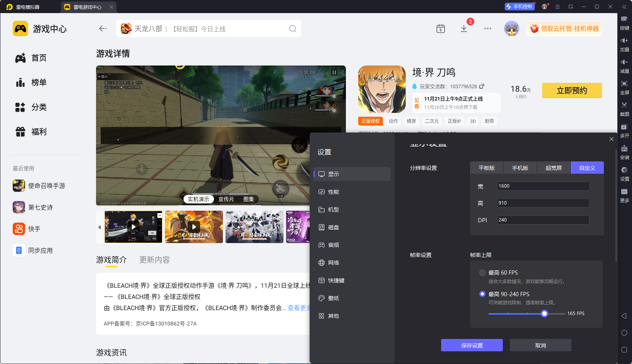This screenshot has width=632, height=364.
Task: Click the volume up sidebar icon
Action: [624, 40]
